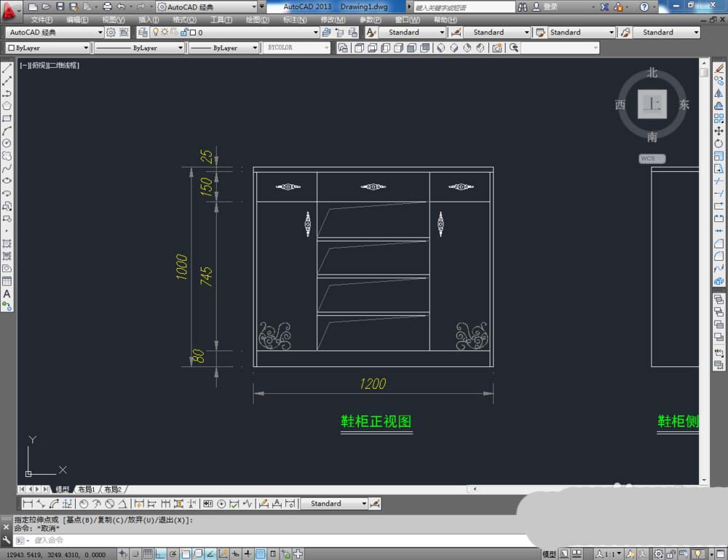Screen dimensions: 728x560
Task: Open the Text Style icon
Action: coord(371,32)
